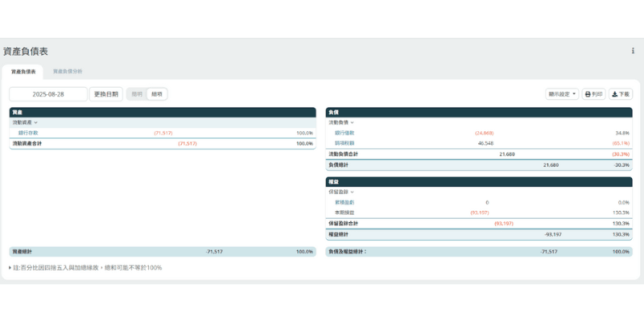Open the 銀行借款 account link
The height and width of the screenshot is (322, 644).
pos(345,133)
